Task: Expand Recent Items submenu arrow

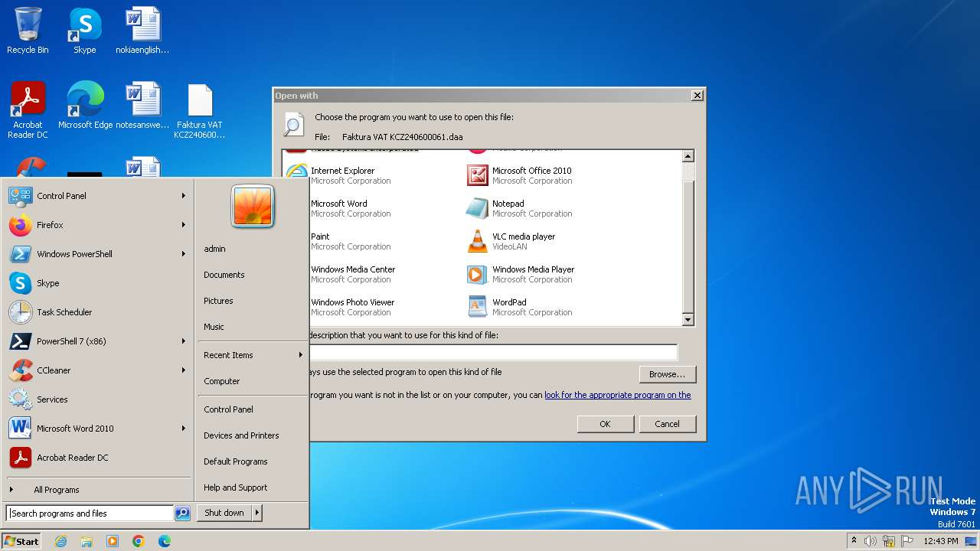Action: [x=301, y=355]
